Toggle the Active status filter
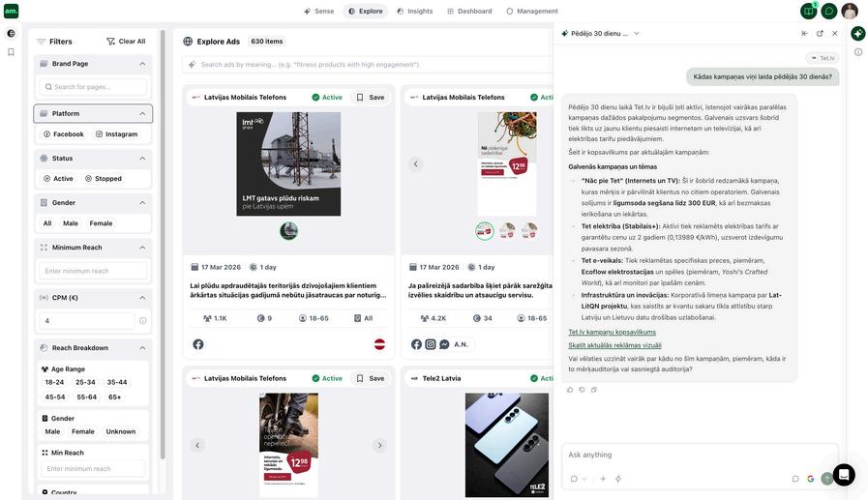This screenshot has height=500, width=868. point(58,179)
